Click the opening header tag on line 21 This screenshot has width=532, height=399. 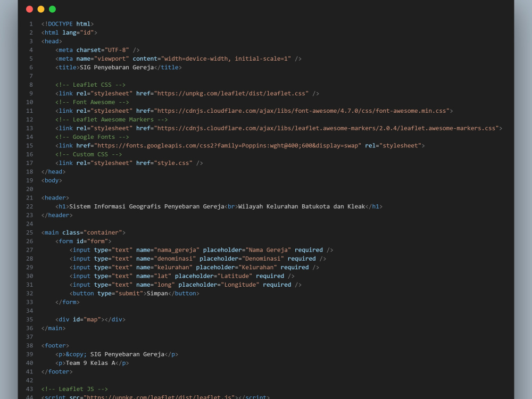55,198
